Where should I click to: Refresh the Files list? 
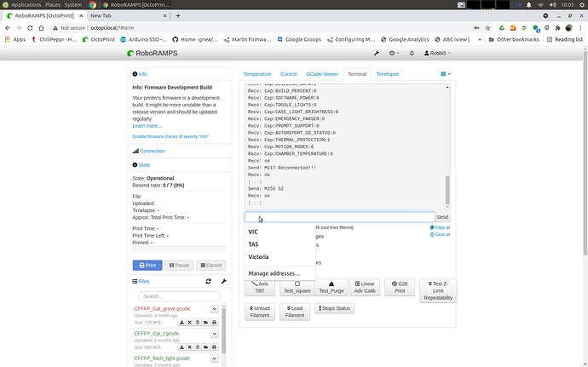pos(209,281)
